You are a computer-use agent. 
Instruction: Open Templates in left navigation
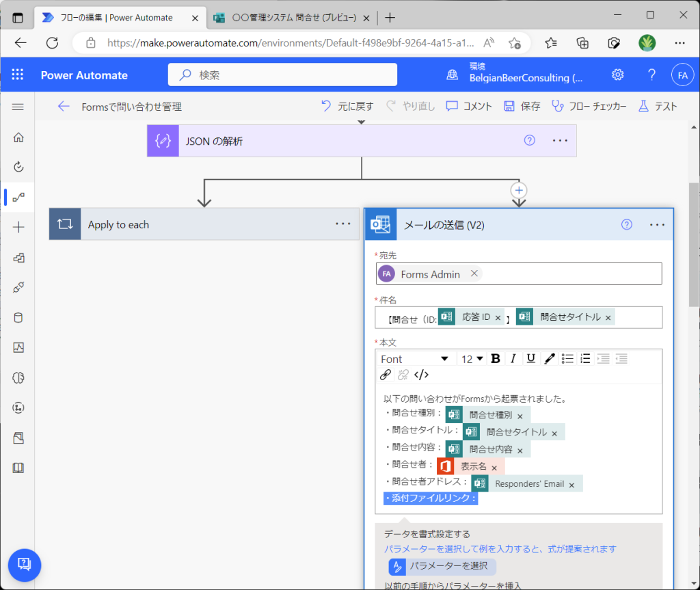tap(18, 258)
